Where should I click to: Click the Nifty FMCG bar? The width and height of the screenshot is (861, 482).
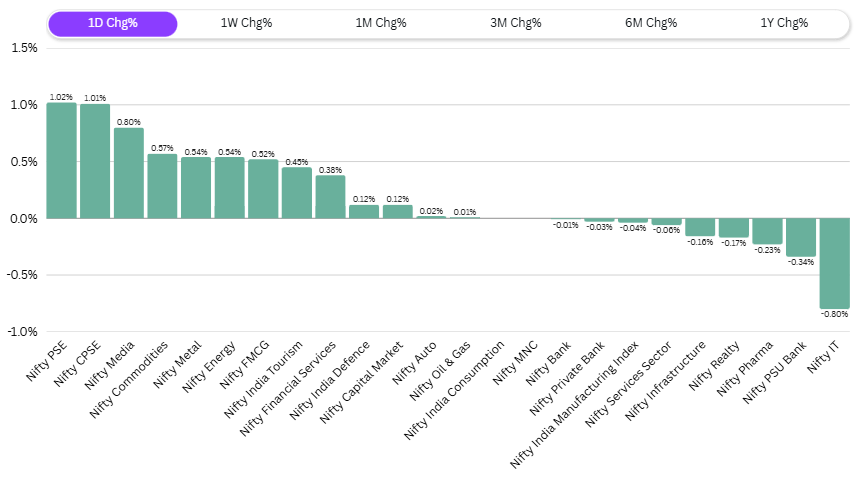pyautogui.click(x=263, y=189)
